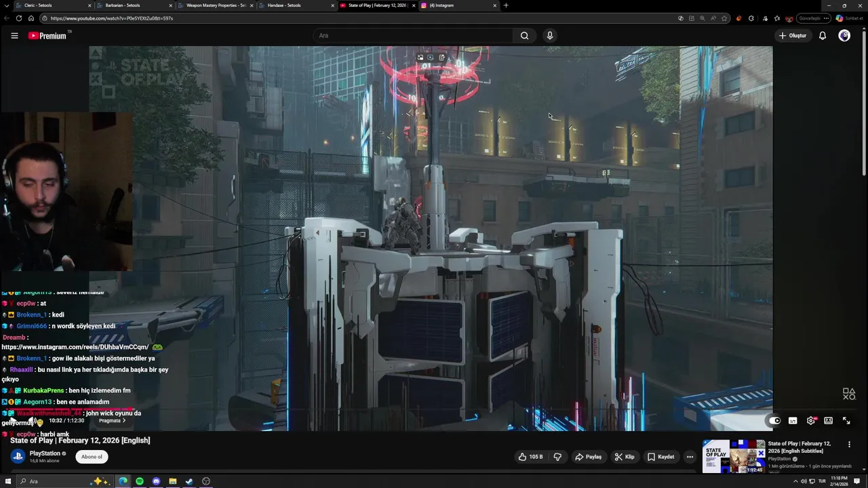Open PlayStation channel avatar

coord(18,457)
